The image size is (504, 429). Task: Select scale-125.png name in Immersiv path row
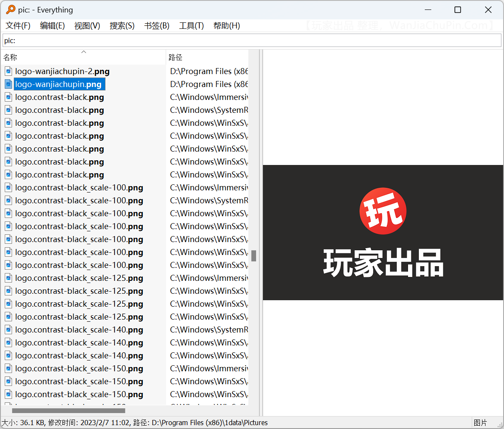click(79, 278)
